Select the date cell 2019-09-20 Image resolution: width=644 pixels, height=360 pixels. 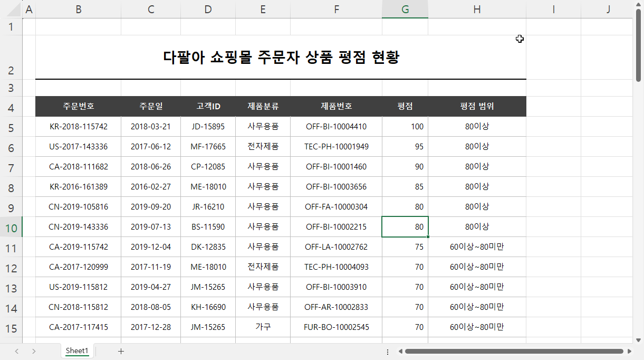[151, 207]
